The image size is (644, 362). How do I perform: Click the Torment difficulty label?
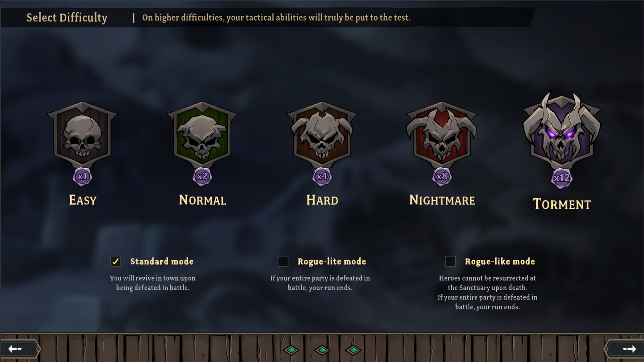(562, 204)
